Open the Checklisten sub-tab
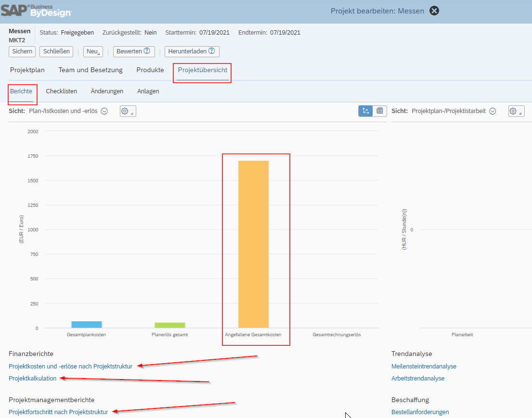The image size is (532, 418). tap(62, 91)
